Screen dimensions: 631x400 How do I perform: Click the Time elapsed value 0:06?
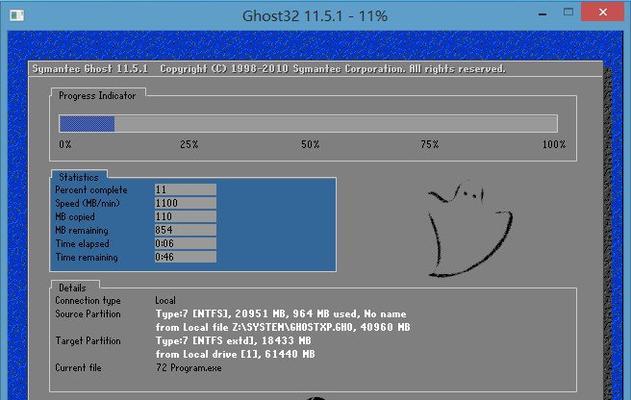[186, 243]
